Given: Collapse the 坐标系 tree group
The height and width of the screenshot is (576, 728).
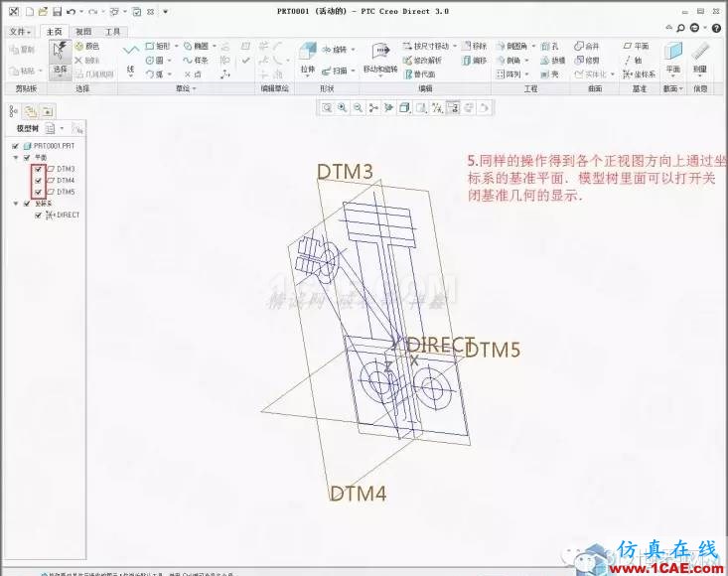Looking at the screenshot, I should pyautogui.click(x=16, y=204).
